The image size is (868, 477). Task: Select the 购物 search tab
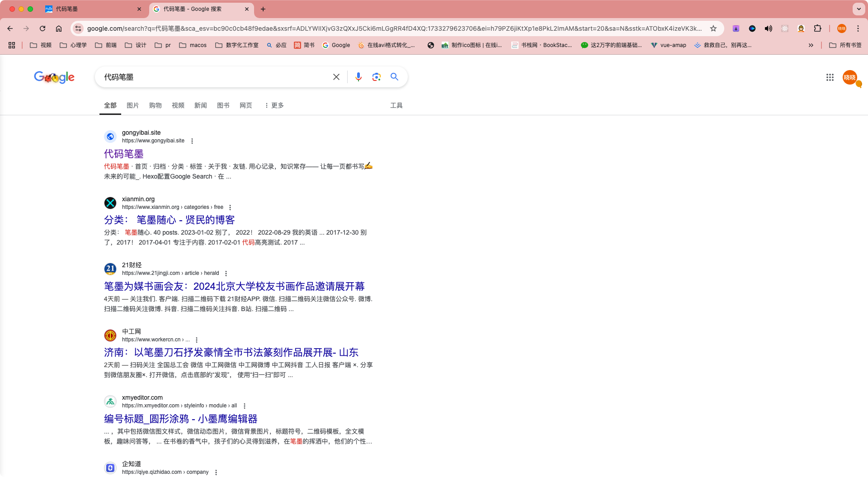tap(156, 105)
